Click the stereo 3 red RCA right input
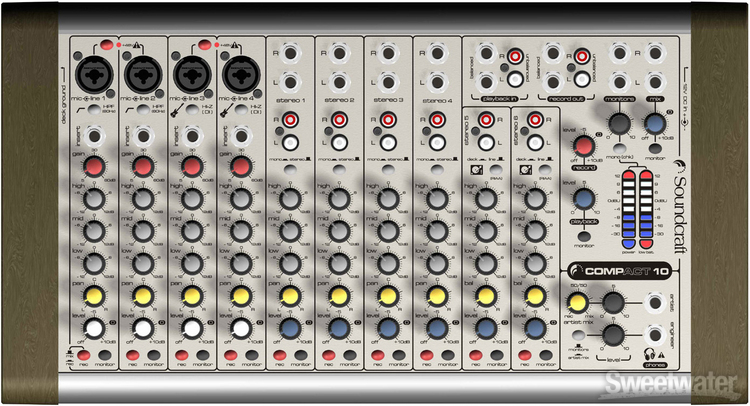The width and height of the screenshot is (750, 406). tap(388, 120)
